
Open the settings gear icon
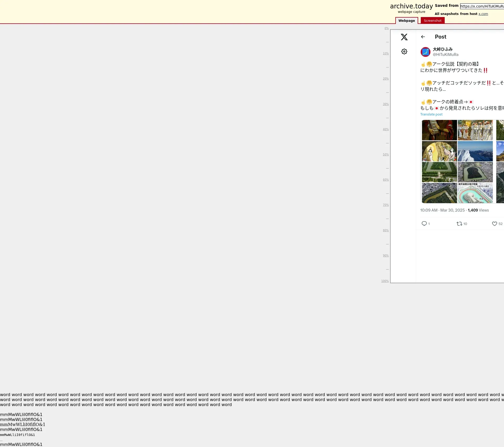pos(404,51)
